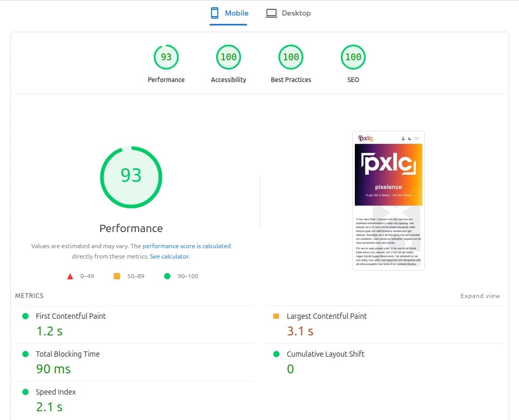The width and height of the screenshot is (519, 420).
Task: Select the Performance score gauge showing 93
Action: [x=166, y=57]
